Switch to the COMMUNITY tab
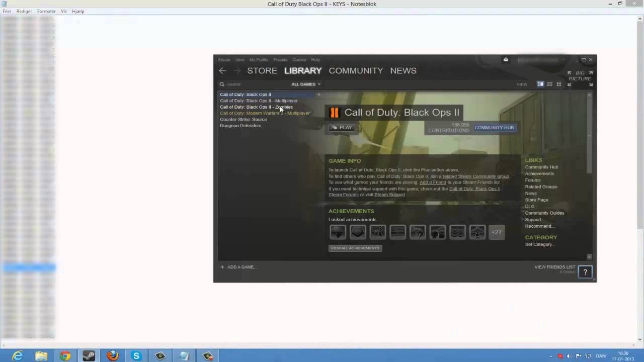The height and width of the screenshot is (362, 644). point(356,71)
